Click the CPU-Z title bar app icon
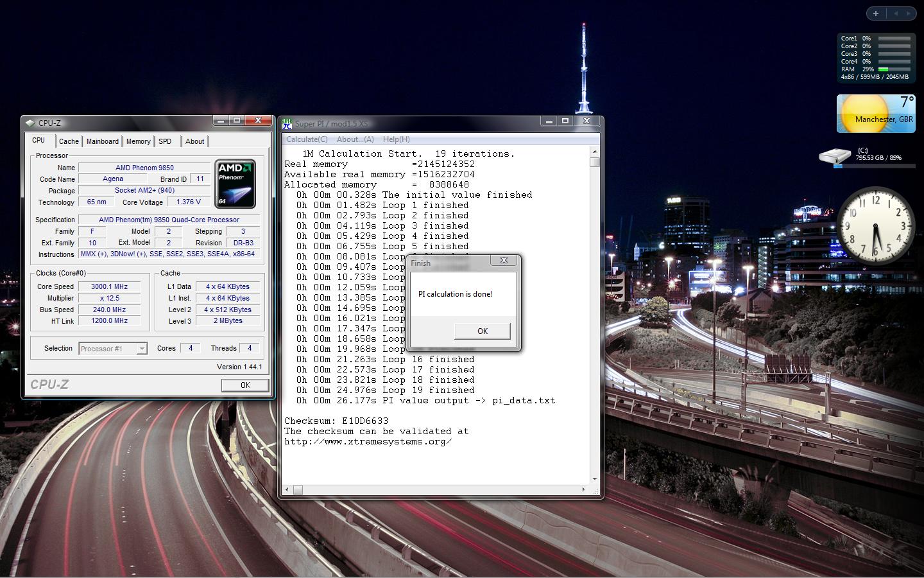 point(30,123)
